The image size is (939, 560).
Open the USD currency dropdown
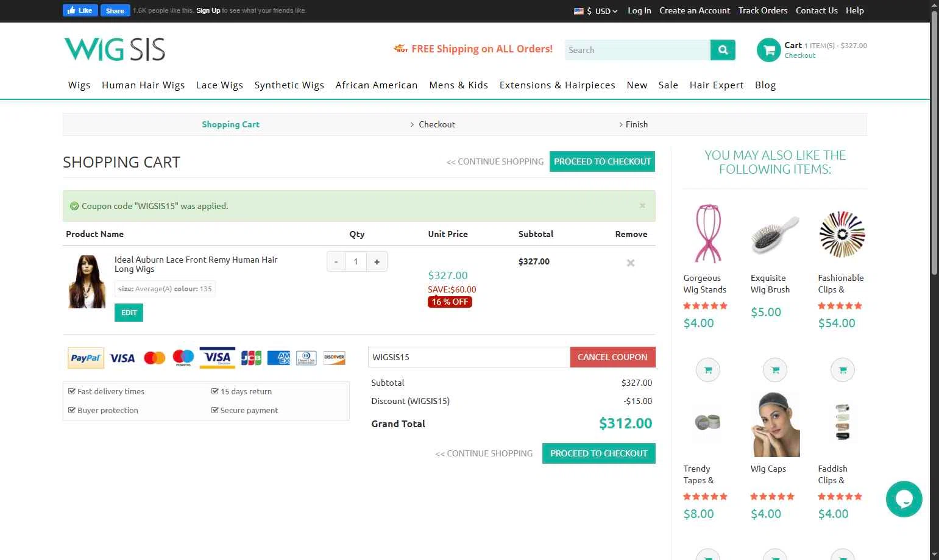(x=595, y=11)
